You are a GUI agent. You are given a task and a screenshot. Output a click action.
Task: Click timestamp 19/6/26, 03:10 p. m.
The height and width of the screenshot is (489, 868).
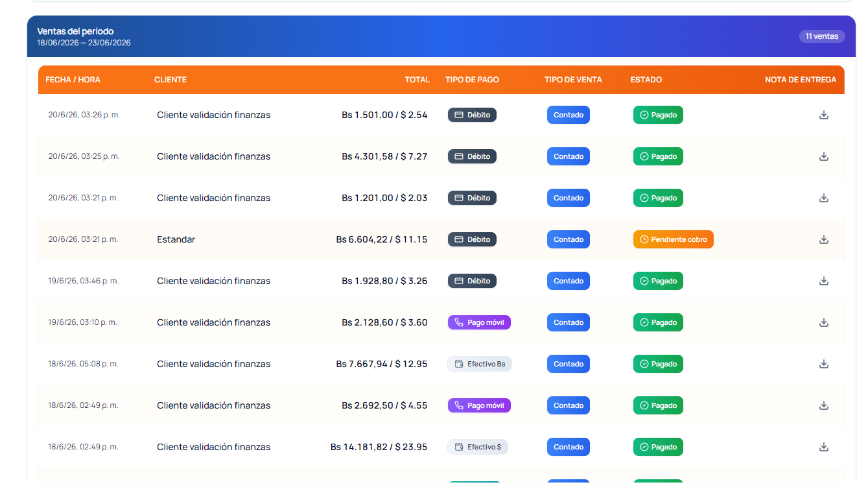83,322
